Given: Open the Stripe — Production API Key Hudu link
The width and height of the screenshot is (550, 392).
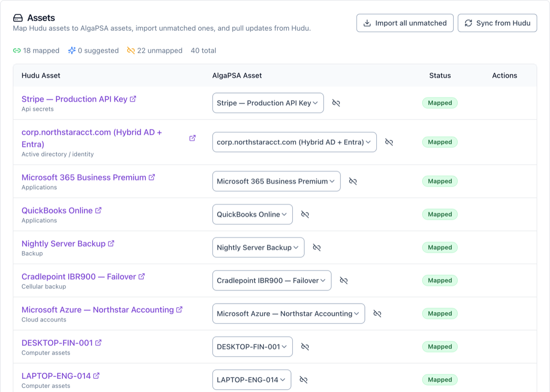Looking at the screenshot, I should [74, 99].
